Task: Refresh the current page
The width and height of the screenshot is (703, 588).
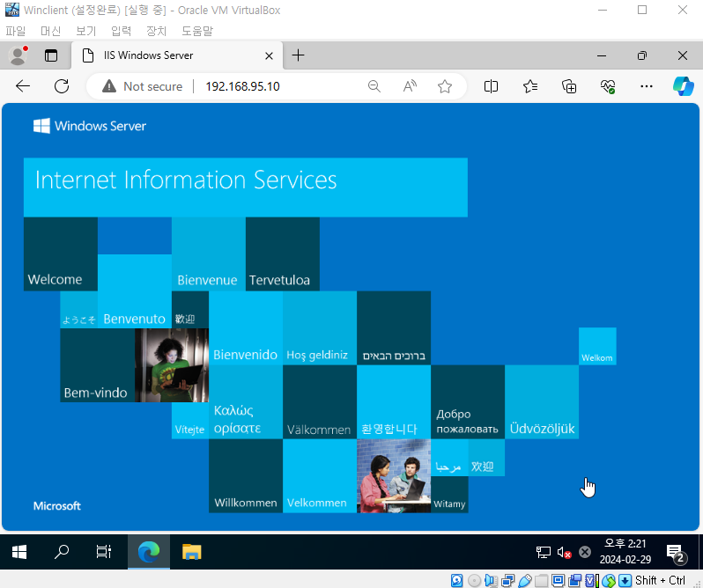Action: tap(62, 86)
